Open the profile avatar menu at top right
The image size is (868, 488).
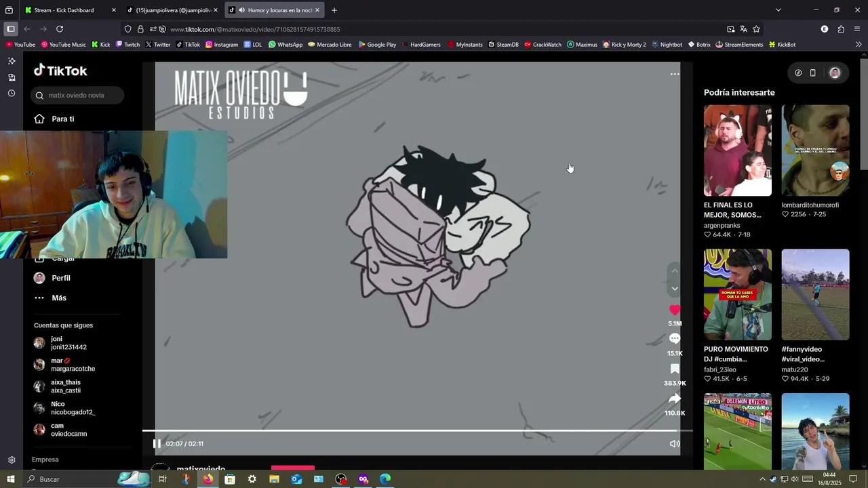point(835,73)
